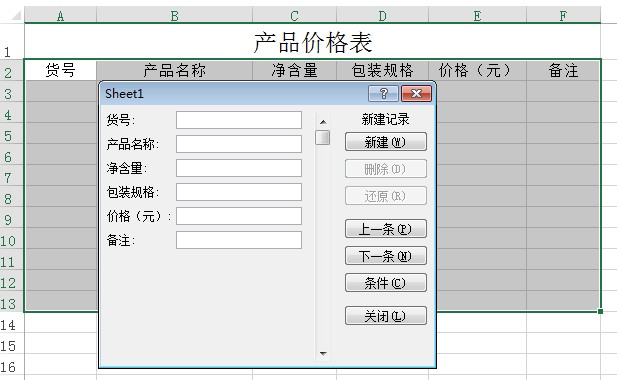Focus the 货号 input field

point(239,120)
